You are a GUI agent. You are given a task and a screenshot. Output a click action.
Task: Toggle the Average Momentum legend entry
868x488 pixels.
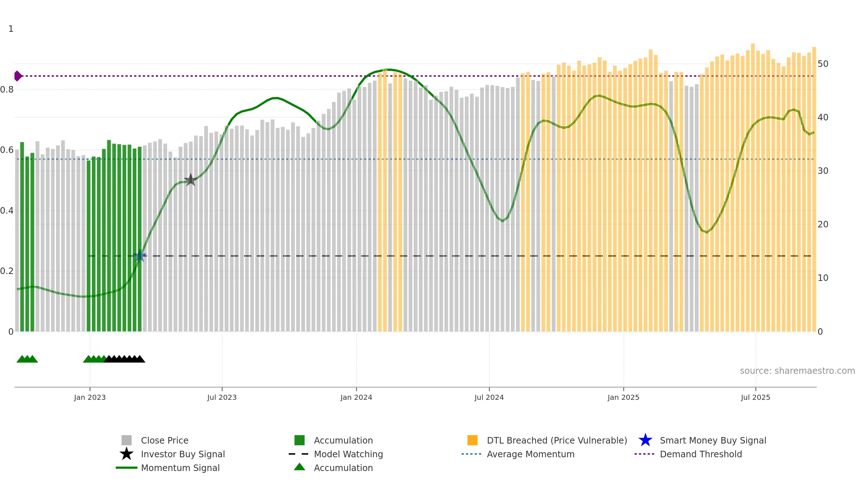pyautogui.click(x=531, y=454)
